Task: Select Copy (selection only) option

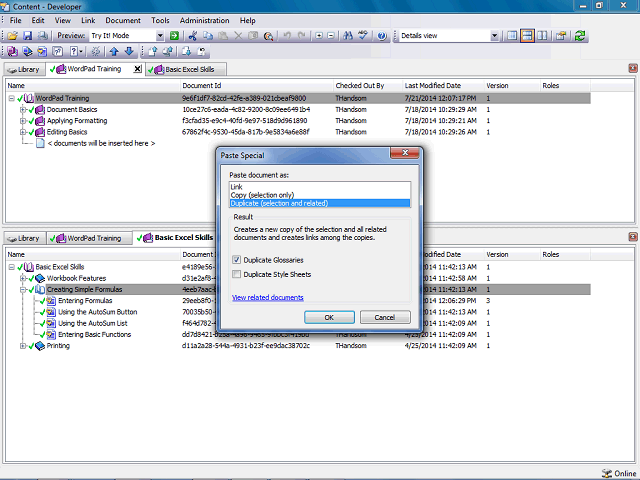Action: 320,195
